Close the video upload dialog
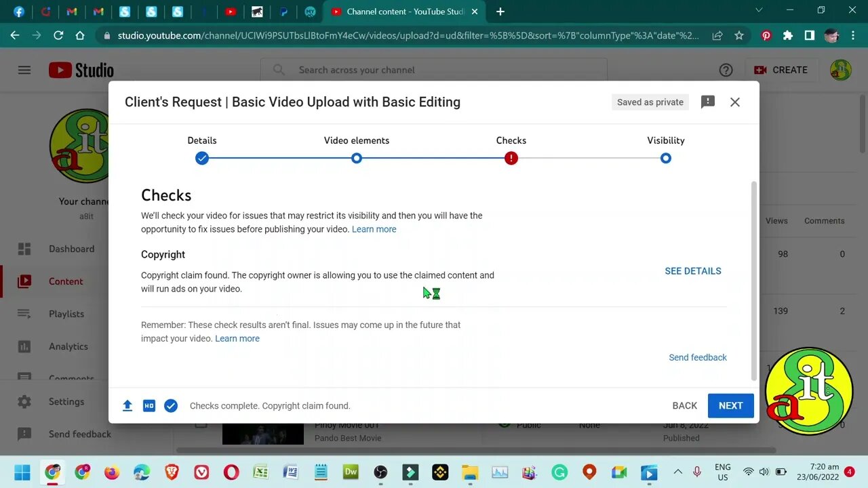 coord(735,102)
